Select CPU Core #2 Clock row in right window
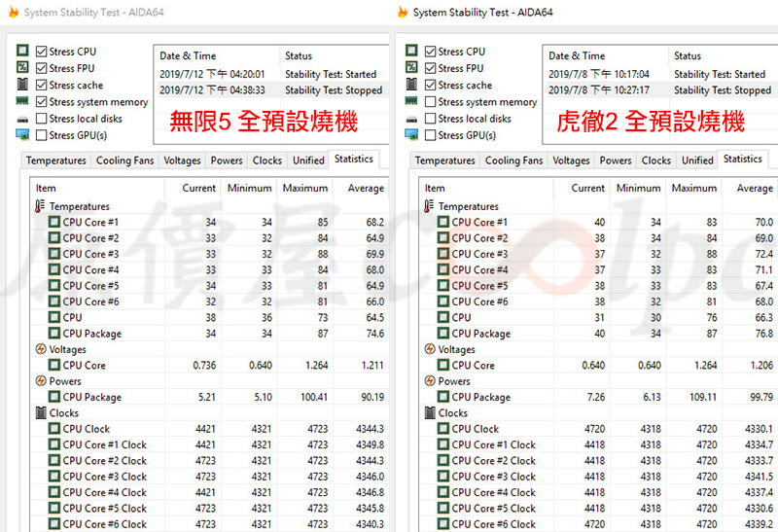This screenshot has width=778, height=532. [598, 460]
